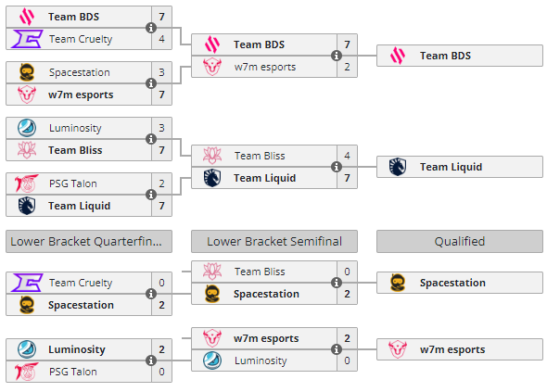Show match details for Luminosity vs Team Bliss

click(151, 139)
